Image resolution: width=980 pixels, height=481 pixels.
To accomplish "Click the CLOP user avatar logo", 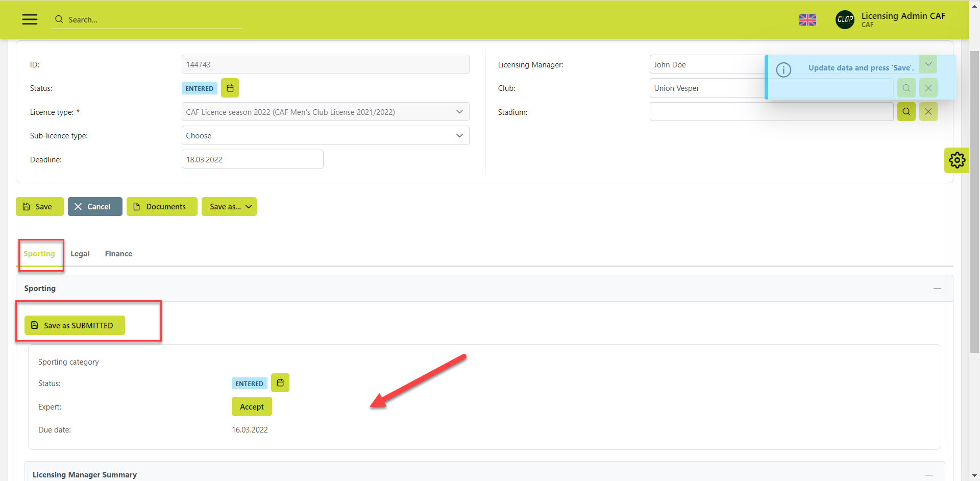I will click(x=845, y=20).
